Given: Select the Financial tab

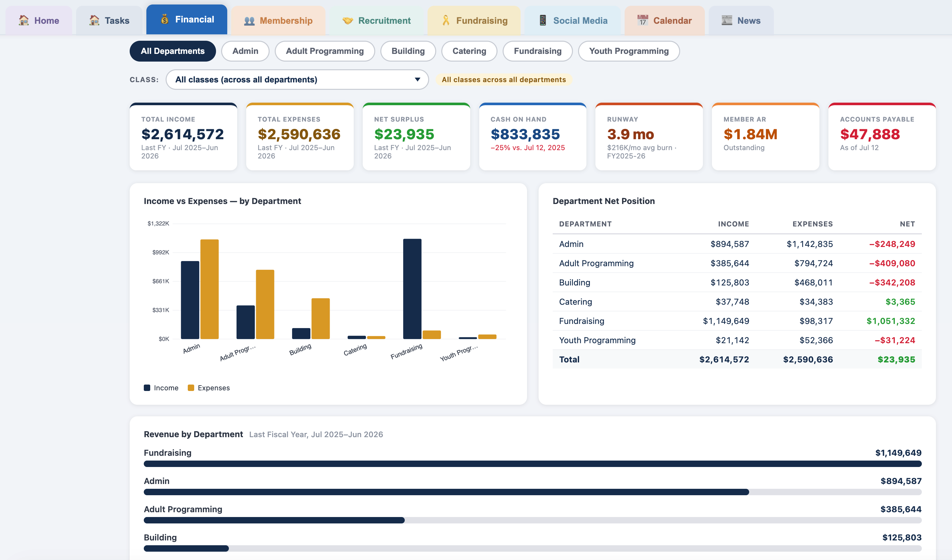Looking at the screenshot, I should tap(186, 19).
